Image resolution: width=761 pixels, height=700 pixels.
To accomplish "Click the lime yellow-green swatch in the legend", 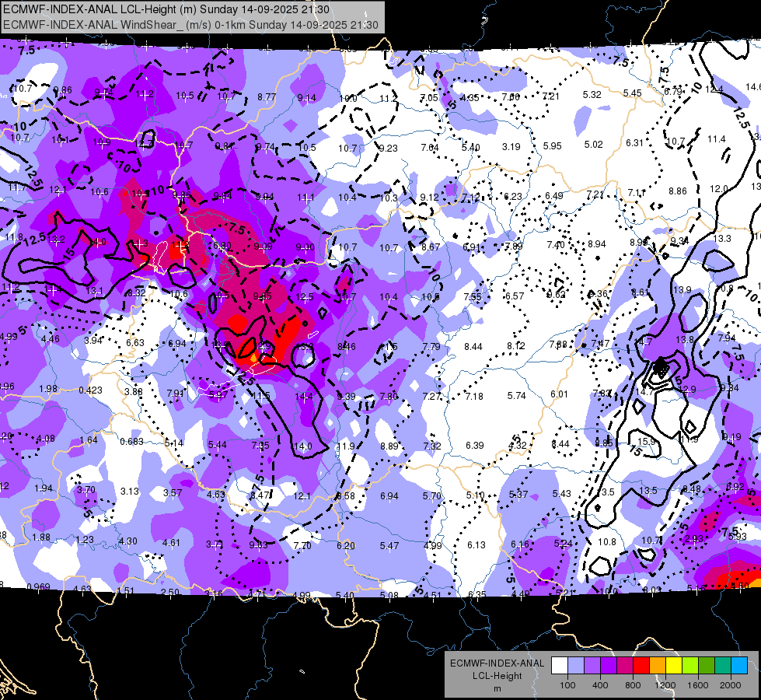I will pyautogui.click(x=690, y=666).
